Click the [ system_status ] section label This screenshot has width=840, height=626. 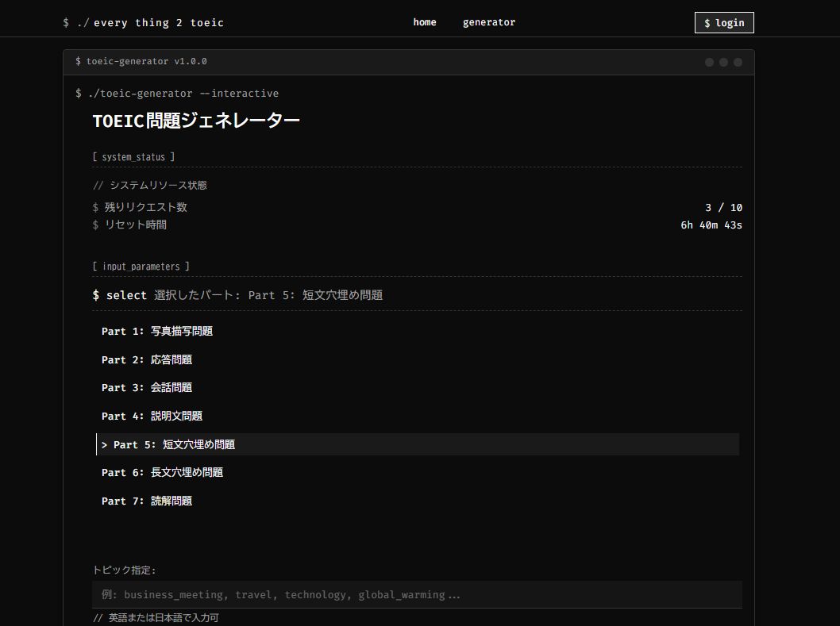pyautogui.click(x=133, y=157)
